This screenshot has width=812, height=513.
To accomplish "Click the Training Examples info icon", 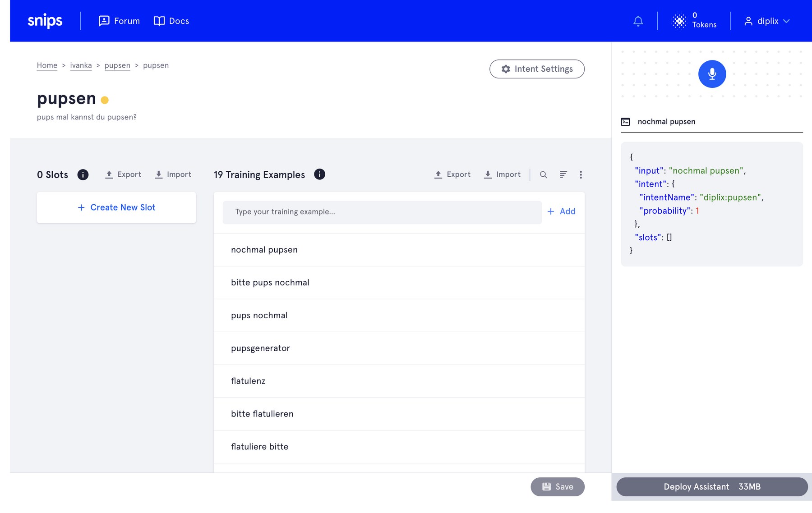I will (x=319, y=174).
